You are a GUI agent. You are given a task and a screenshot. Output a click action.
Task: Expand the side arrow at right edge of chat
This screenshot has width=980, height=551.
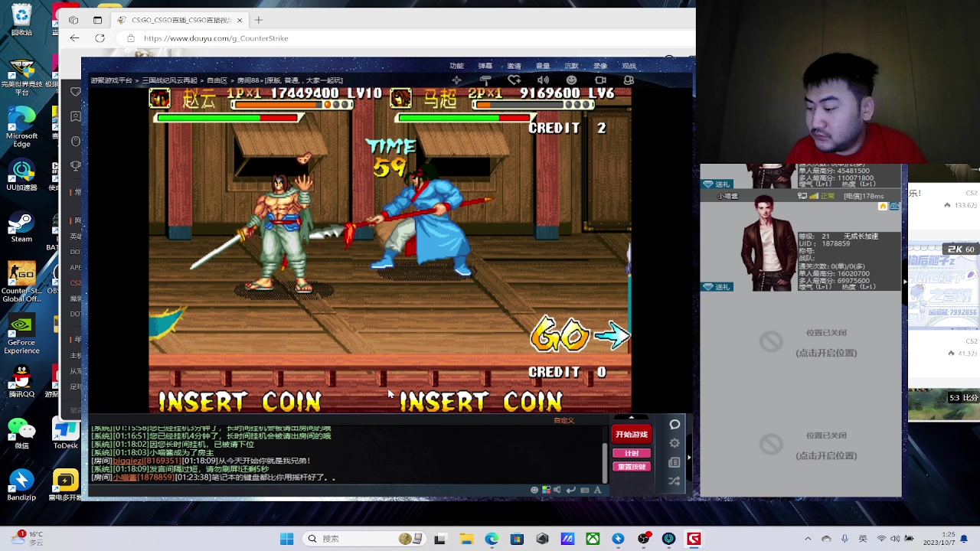688,458
